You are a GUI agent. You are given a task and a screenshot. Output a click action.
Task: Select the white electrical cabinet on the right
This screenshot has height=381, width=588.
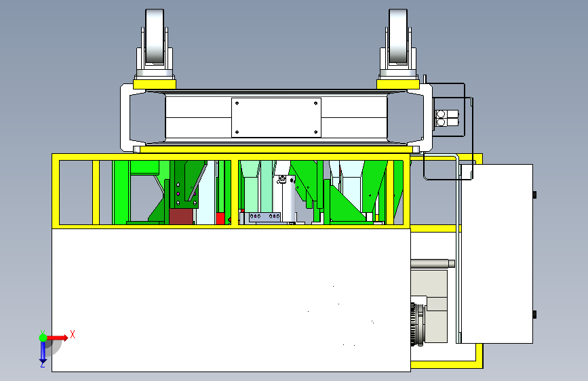click(497, 254)
